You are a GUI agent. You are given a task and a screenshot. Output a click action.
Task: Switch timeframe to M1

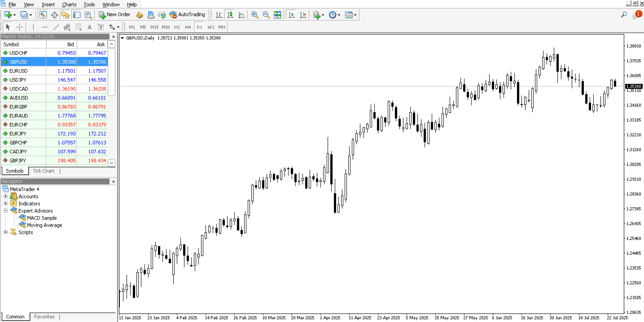coord(132,27)
